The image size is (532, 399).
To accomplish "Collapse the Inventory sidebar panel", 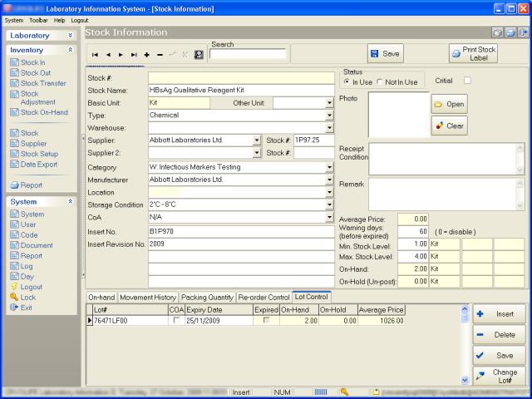I will [x=70, y=50].
